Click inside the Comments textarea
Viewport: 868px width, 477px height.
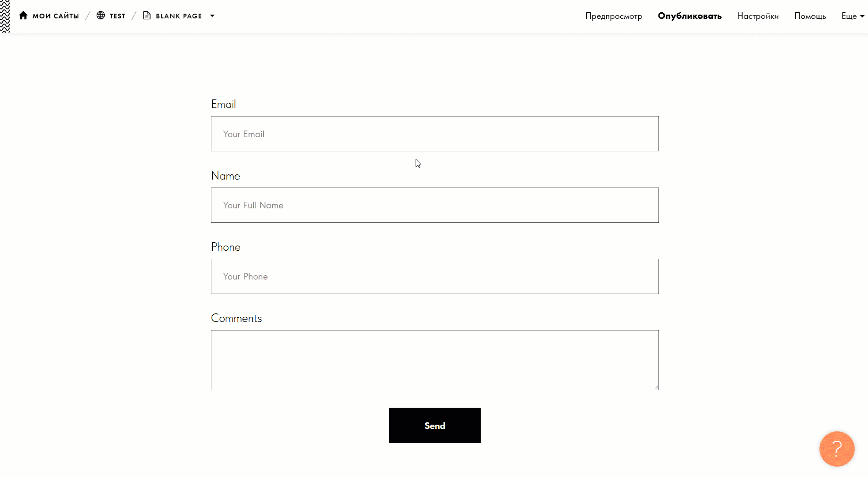coord(434,360)
